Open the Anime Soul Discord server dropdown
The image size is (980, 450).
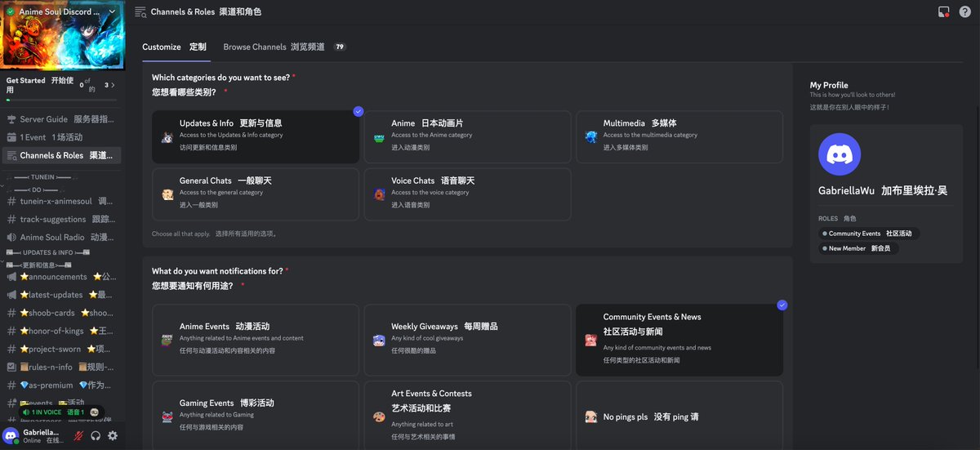pyautogui.click(x=113, y=11)
